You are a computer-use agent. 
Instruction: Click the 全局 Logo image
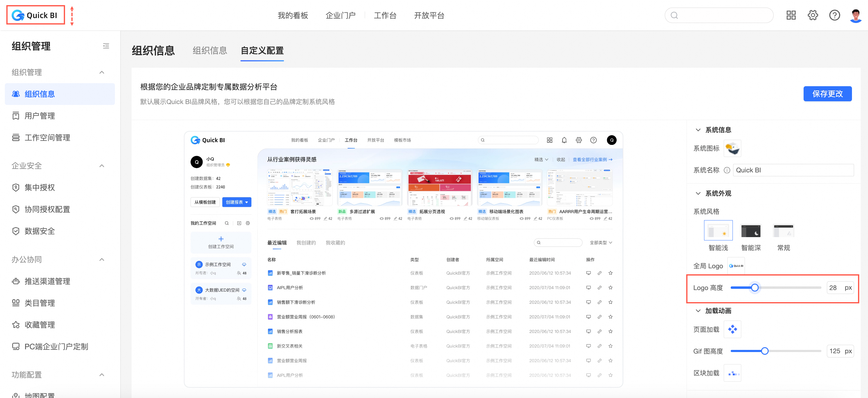coord(736,266)
